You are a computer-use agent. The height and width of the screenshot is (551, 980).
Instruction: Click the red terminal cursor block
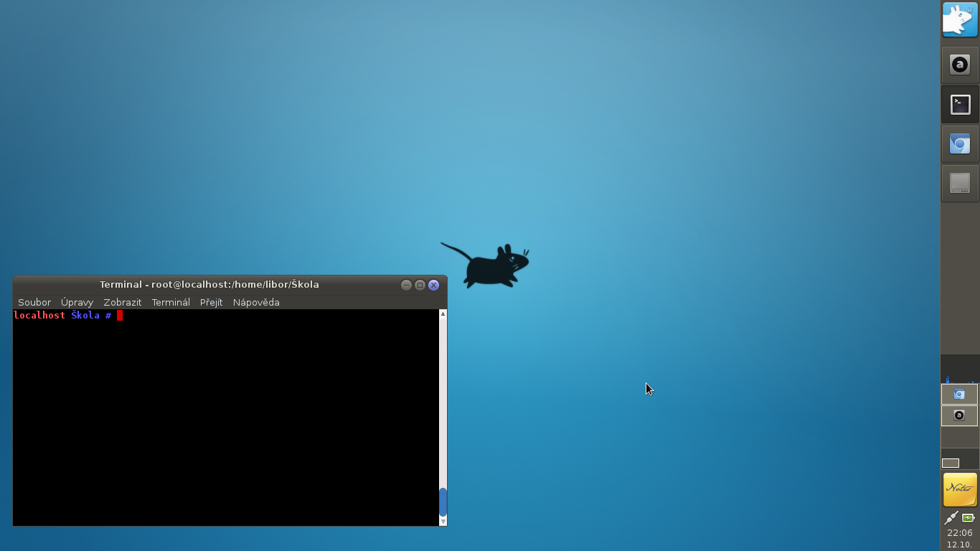click(x=120, y=316)
